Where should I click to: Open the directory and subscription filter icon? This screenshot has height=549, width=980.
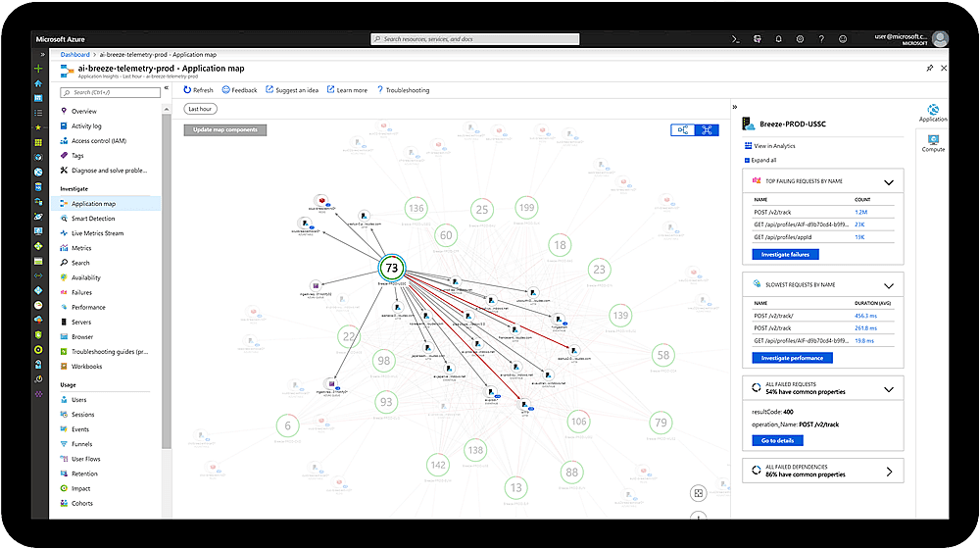(x=757, y=39)
